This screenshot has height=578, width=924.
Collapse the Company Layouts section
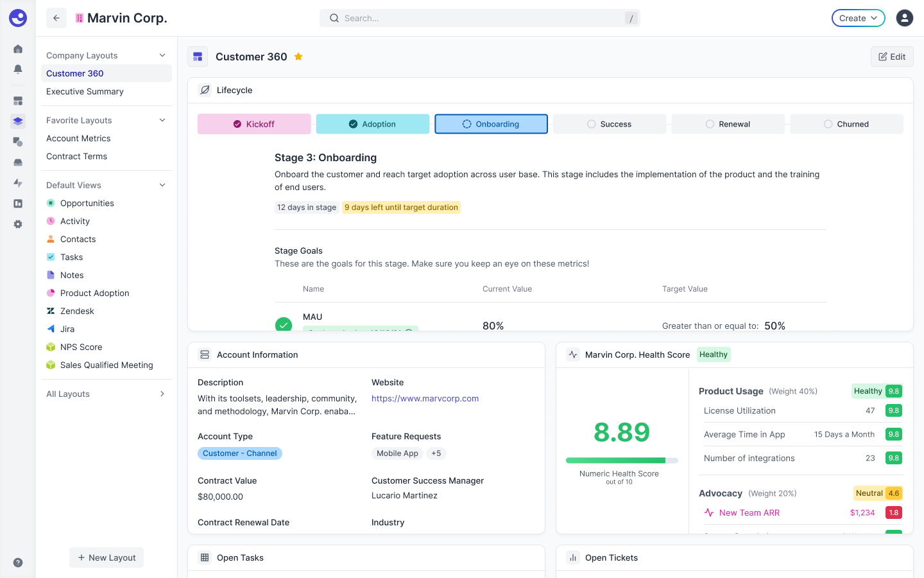coord(162,55)
